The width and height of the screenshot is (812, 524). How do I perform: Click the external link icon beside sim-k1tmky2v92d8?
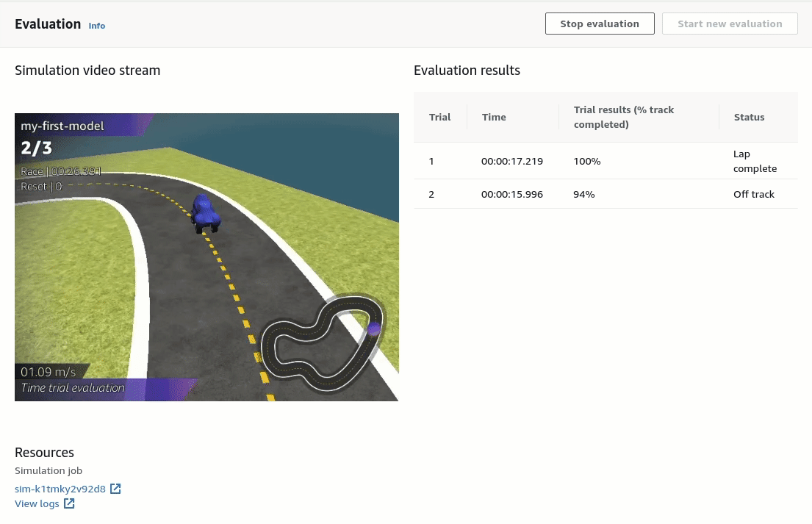115,489
